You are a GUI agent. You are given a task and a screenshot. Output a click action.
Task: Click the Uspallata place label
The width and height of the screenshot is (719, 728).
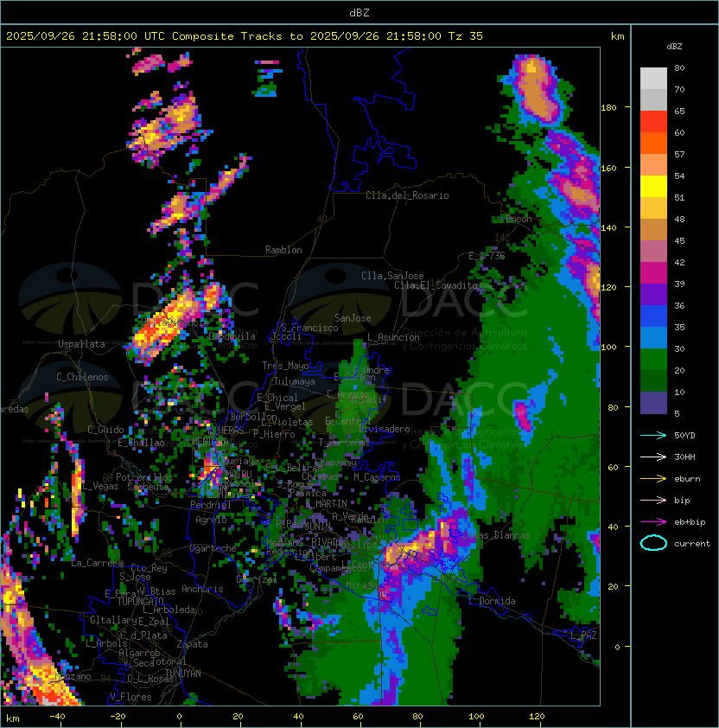coord(81,344)
